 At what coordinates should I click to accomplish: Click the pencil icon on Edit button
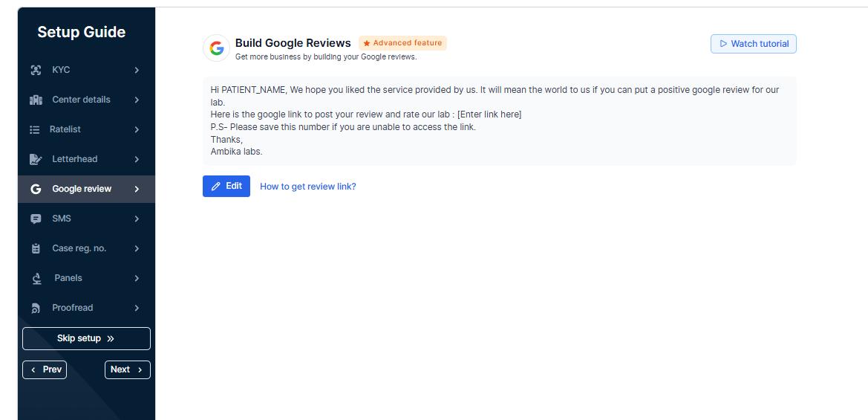pyautogui.click(x=217, y=186)
